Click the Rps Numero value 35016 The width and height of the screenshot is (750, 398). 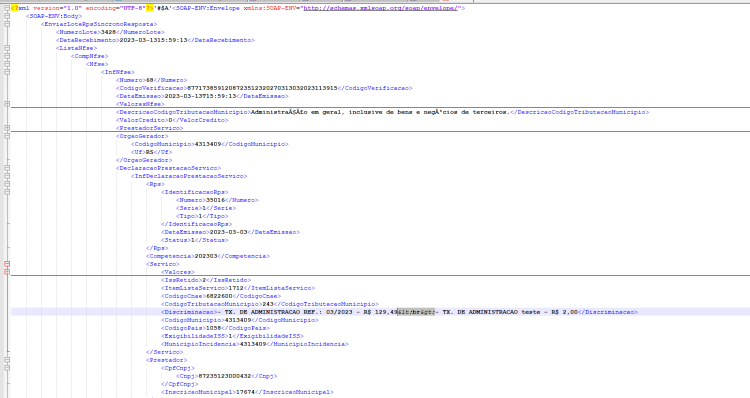pyautogui.click(x=215, y=200)
